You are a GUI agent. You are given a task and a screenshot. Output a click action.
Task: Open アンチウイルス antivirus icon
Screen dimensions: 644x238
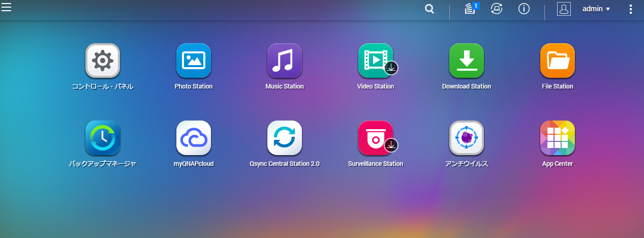pyautogui.click(x=467, y=138)
